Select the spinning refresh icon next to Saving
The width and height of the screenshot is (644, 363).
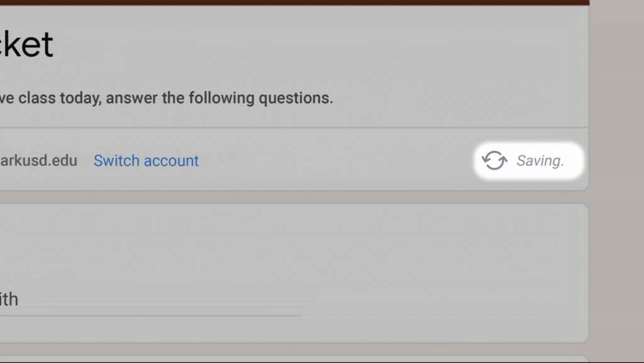pyautogui.click(x=494, y=161)
